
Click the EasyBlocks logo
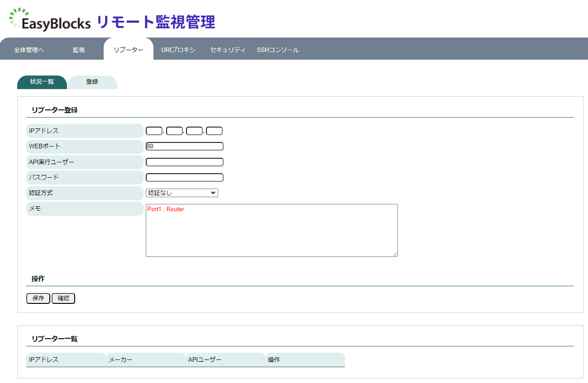pyautogui.click(x=50, y=19)
